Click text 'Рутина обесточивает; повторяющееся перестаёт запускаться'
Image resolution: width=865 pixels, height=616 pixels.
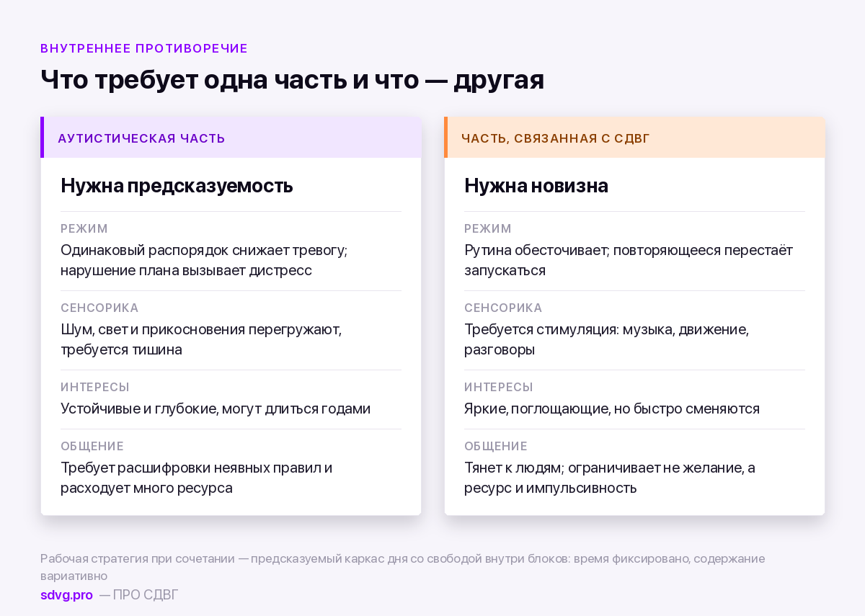point(629,260)
